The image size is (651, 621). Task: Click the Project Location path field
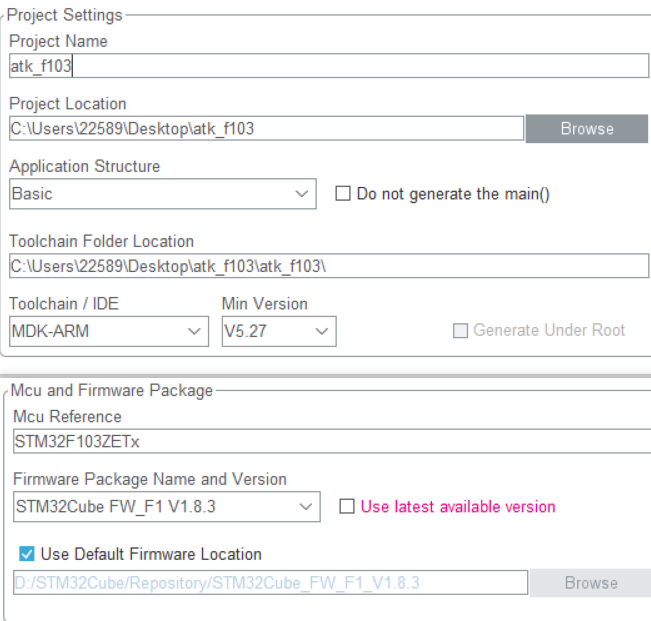click(x=267, y=129)
